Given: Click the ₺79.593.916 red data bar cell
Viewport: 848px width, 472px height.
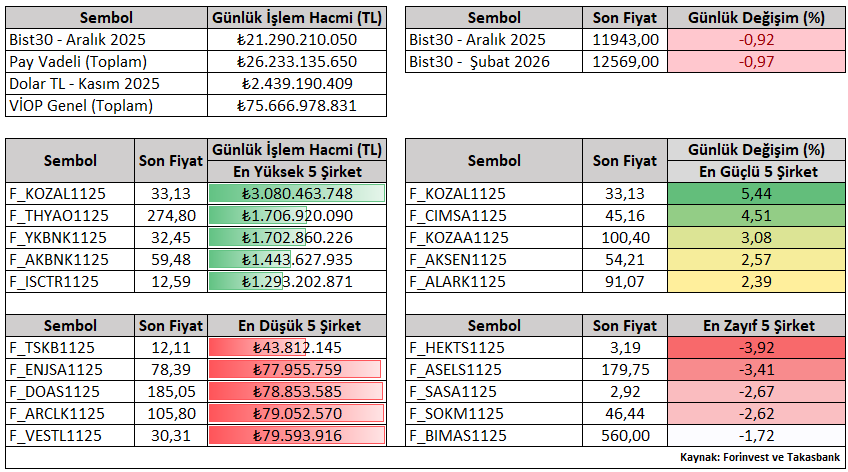Looking at the screenshot, I should [x=297, y=436].
